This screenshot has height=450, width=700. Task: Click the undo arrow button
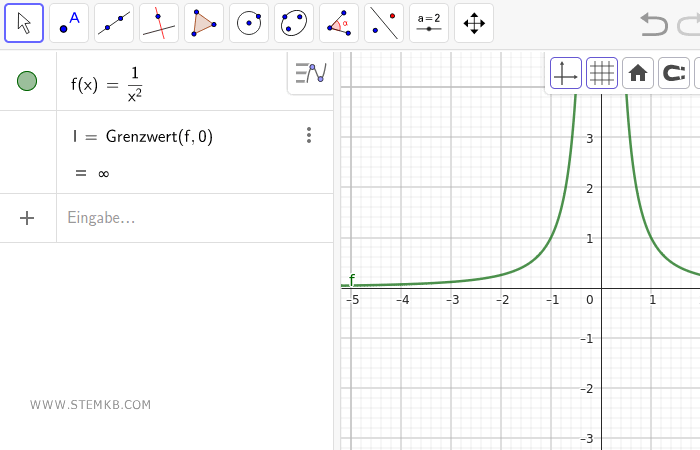(654, 23)
